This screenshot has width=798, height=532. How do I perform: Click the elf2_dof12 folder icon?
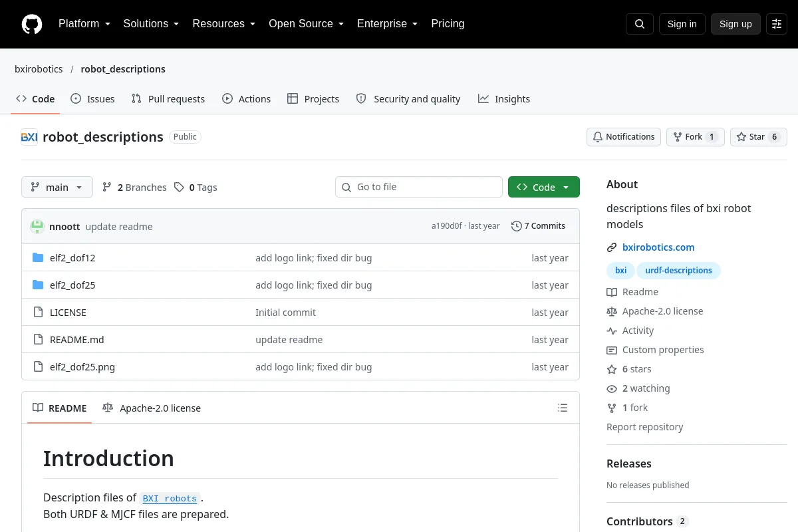coord(38,258)
